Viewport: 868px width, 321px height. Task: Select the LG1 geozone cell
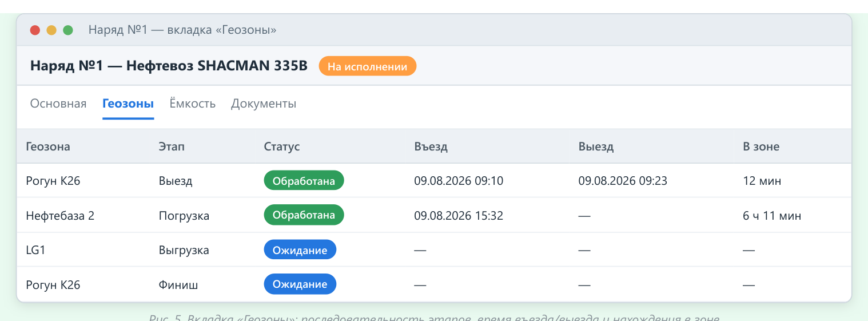[35, 250]
